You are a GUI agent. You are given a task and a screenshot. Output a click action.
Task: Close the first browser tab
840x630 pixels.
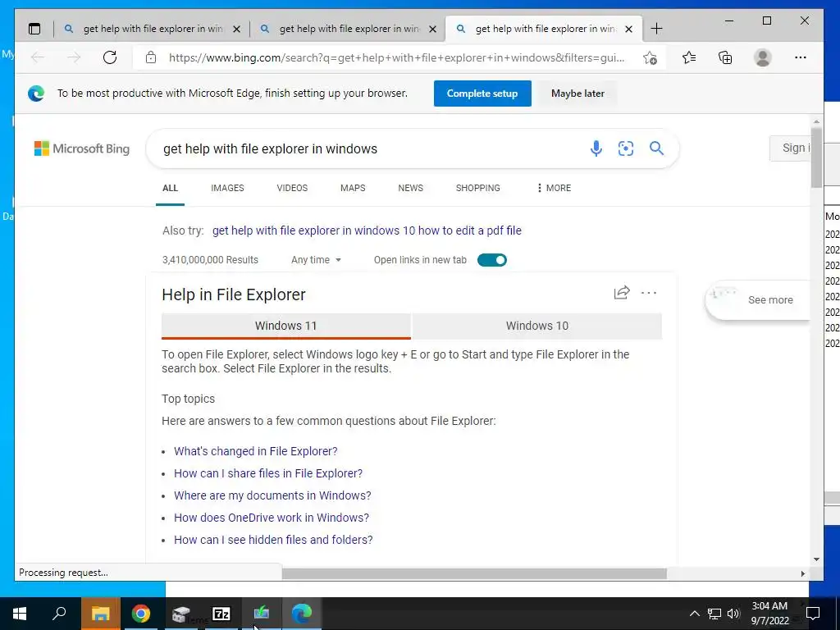tap(236, 29)
